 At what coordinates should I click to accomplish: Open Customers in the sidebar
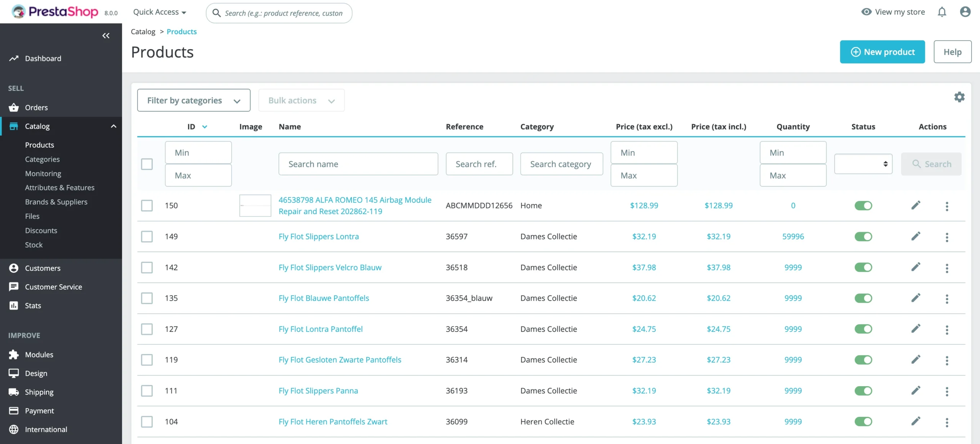pos(42,268)
